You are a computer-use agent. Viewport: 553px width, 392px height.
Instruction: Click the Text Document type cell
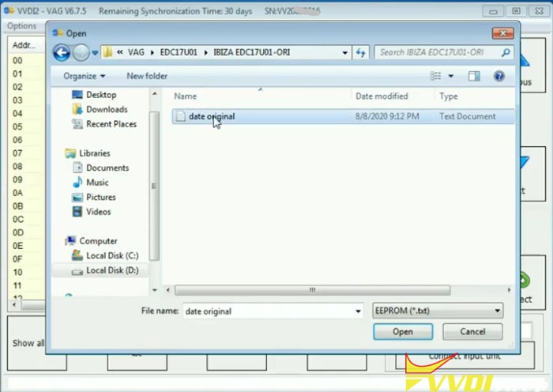point(468,116)
